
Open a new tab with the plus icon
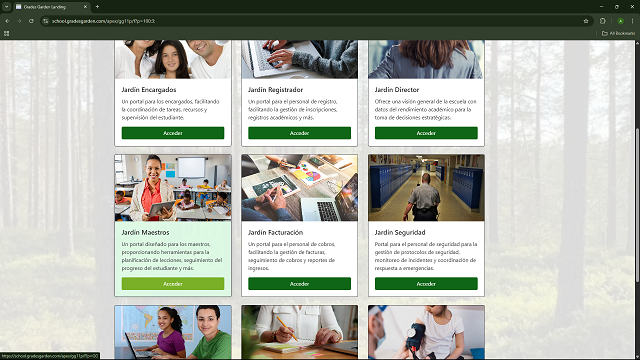[x=97, y=7]
